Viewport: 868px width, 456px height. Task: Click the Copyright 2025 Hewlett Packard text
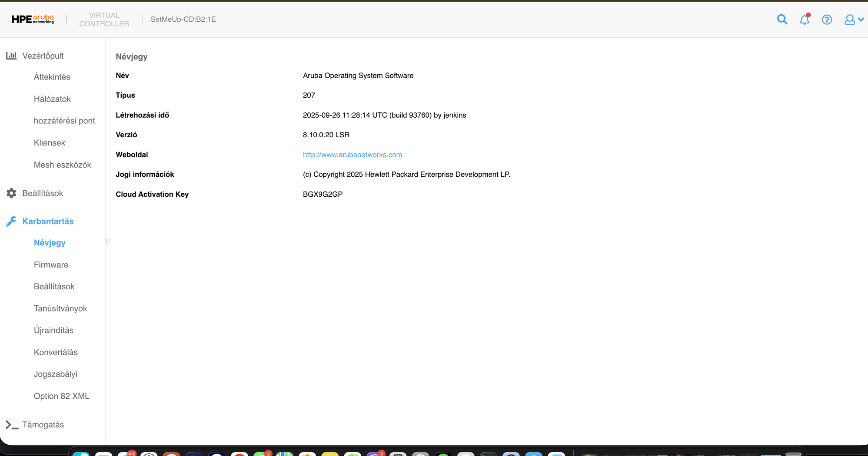pyautogui.click(x=407, y=174)
